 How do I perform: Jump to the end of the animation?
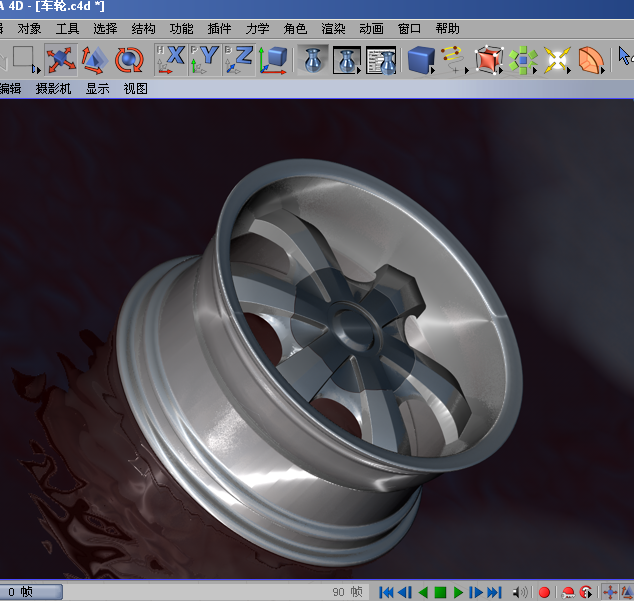(x=494, y=593)
